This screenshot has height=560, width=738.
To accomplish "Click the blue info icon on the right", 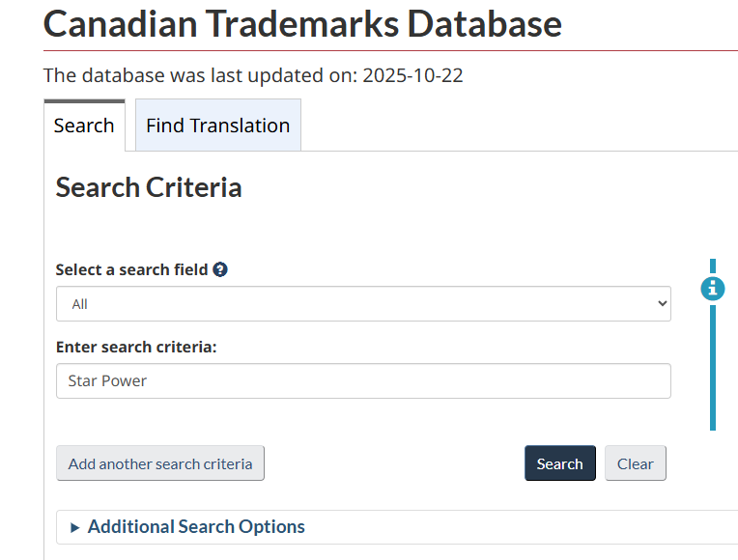I will [x=713, y=288].
